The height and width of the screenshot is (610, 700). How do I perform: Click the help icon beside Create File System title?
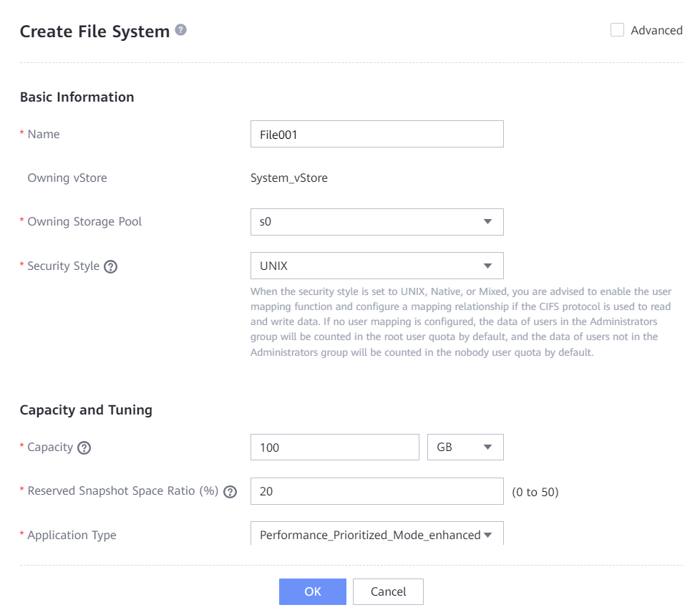pyautogui.click(x=181, y=30)
